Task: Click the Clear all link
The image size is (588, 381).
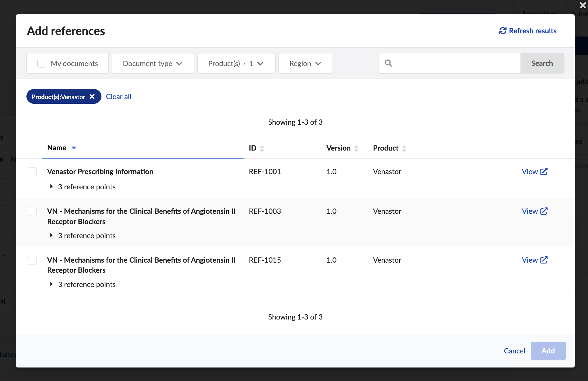Action: 118,97
